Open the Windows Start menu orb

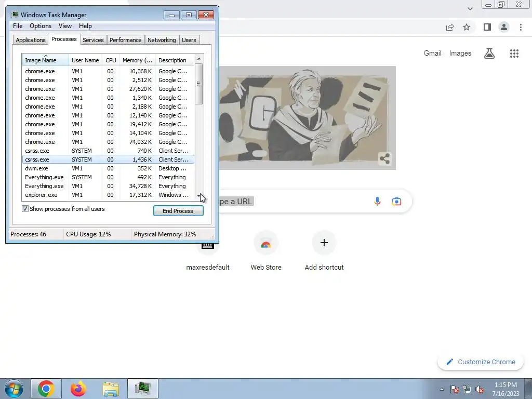(14, 389)
